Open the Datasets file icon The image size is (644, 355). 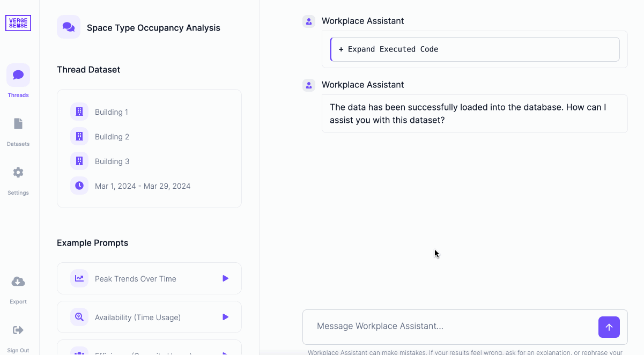coord(18,124)
